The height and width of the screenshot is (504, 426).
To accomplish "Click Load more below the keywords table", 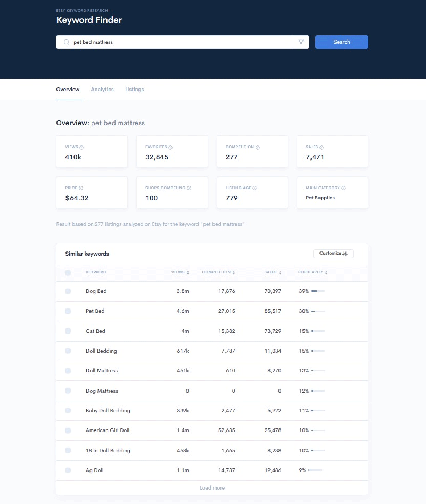I will click(x=212, y=488).
